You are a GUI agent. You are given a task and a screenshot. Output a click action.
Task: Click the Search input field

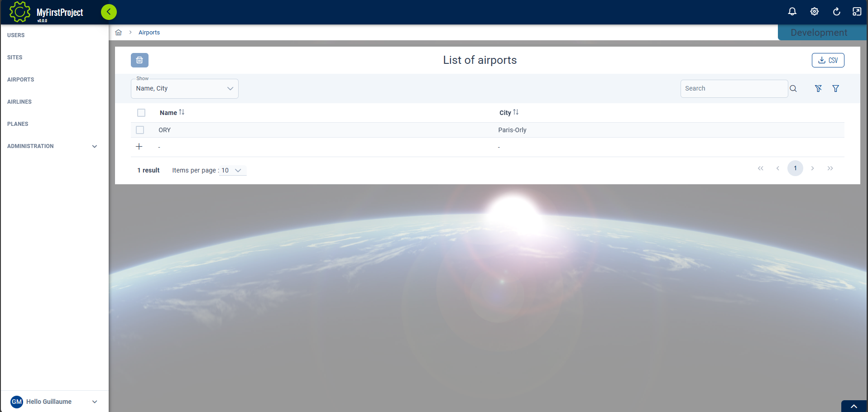(x=734, y=89)
